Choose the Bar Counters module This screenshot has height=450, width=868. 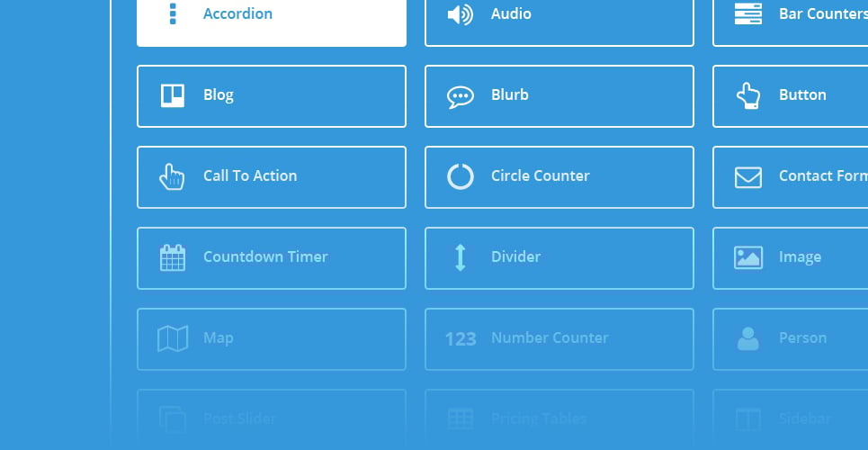tap(791, 22)
